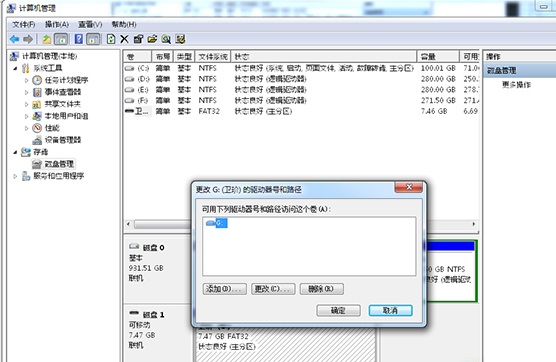Expand the 性能 tree node
Viewport: 556px width, 362px height.
coord(26,128)
